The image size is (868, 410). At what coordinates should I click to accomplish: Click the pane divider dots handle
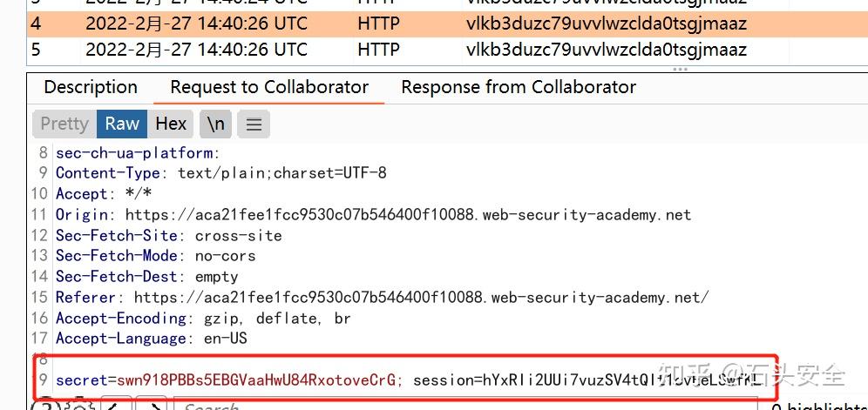[x=680, y=68]
